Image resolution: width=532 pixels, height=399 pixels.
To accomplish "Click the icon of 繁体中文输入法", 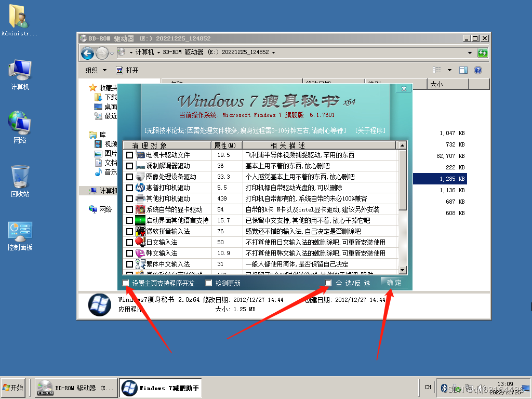I will [140, 264].
